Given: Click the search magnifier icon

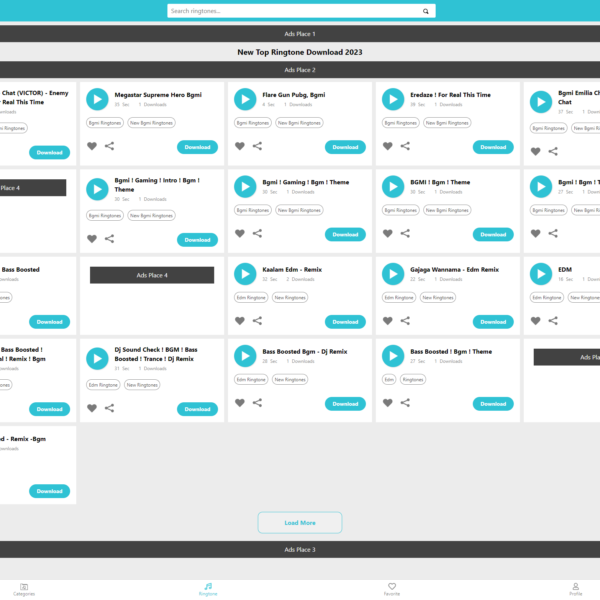Looking at the screenshot, I should (x=426, y=11).
